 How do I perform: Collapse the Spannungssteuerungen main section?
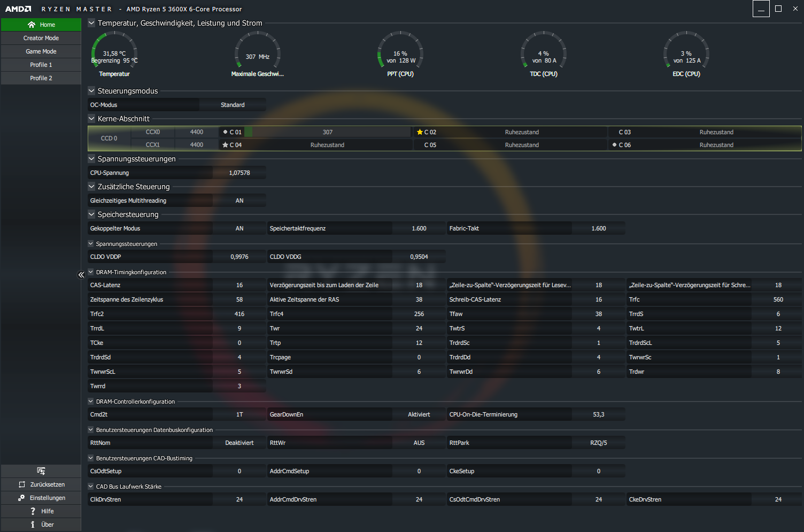[x=91, y=159]
